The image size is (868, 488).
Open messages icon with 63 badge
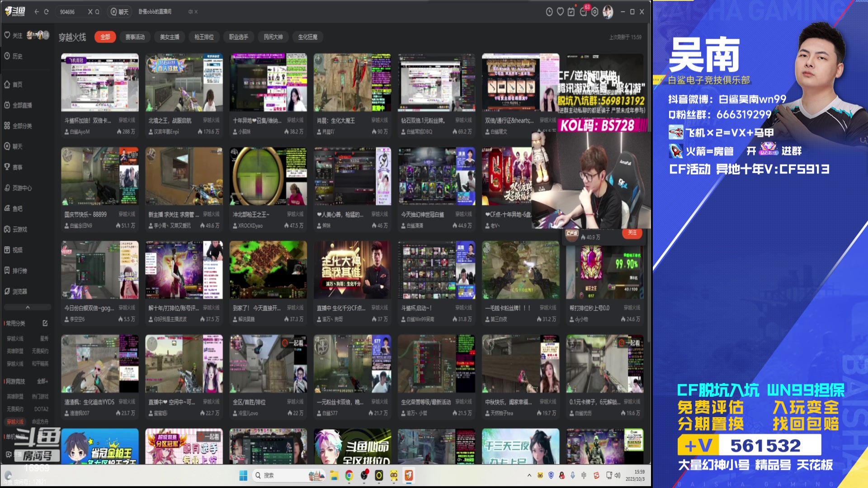pyautogui.click(x=584, y=11)
